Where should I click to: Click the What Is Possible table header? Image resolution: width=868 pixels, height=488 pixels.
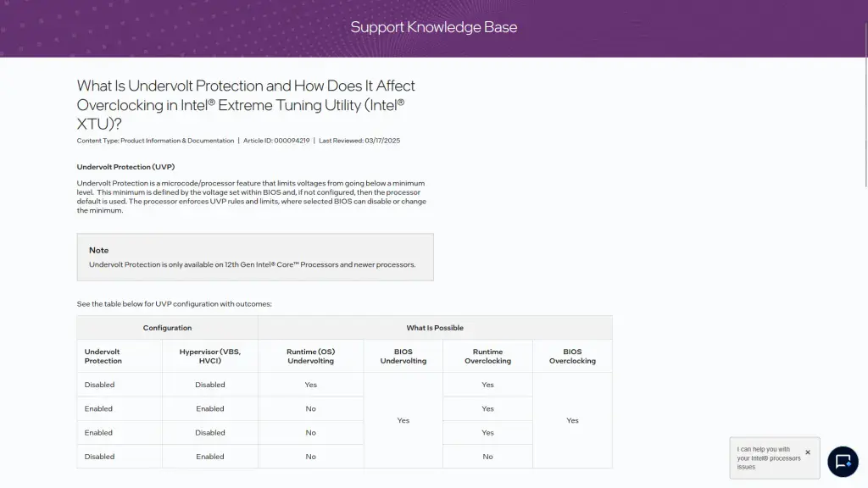(x=435, y=328)
